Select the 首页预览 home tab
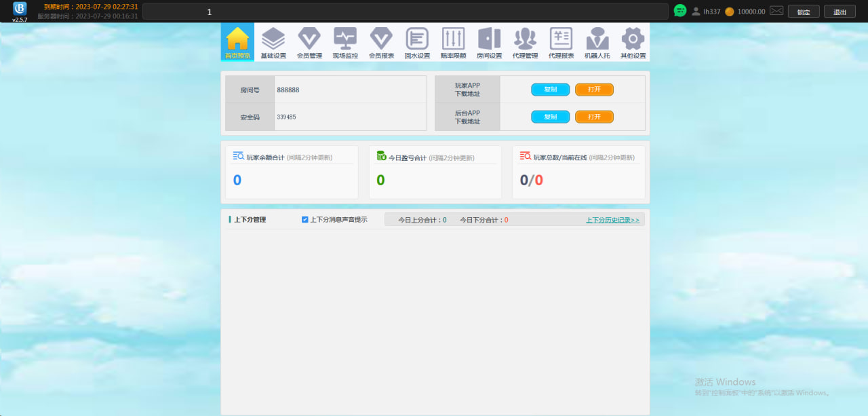The width and height of the screenshot is (868, 416). (237, 42)
